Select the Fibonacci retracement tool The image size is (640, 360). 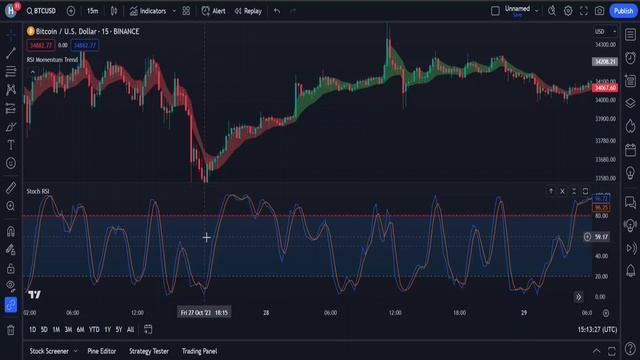pos(11,71)
